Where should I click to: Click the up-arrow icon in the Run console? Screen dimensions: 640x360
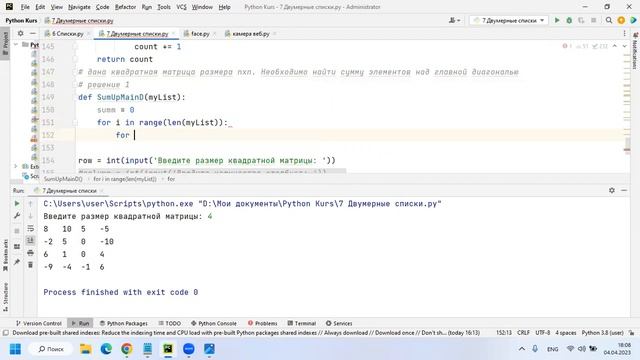coord(30,203)
